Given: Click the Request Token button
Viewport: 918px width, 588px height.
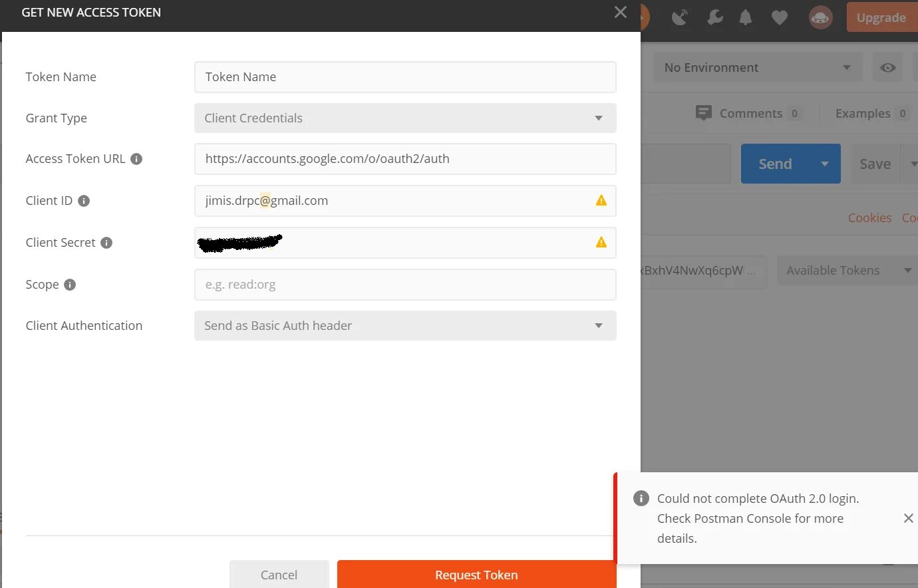Looking at the screenshot, I should point(476,574).
